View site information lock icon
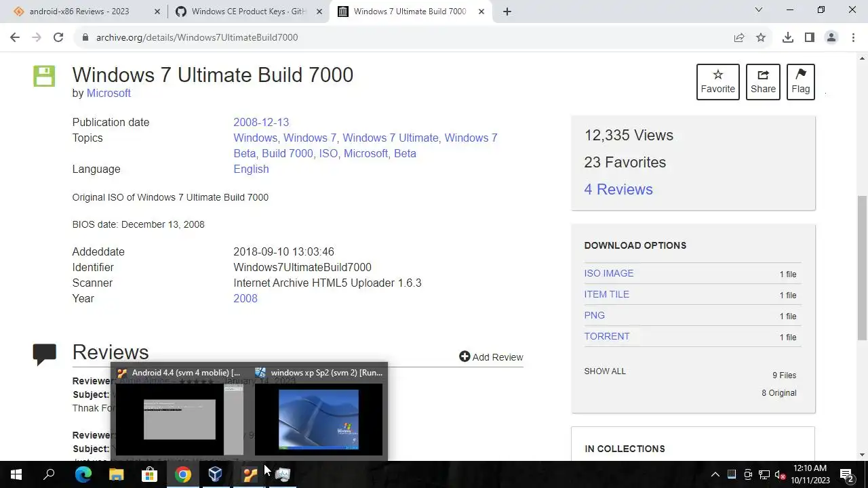This screenshot has width=868, height=488. [85, 37]
